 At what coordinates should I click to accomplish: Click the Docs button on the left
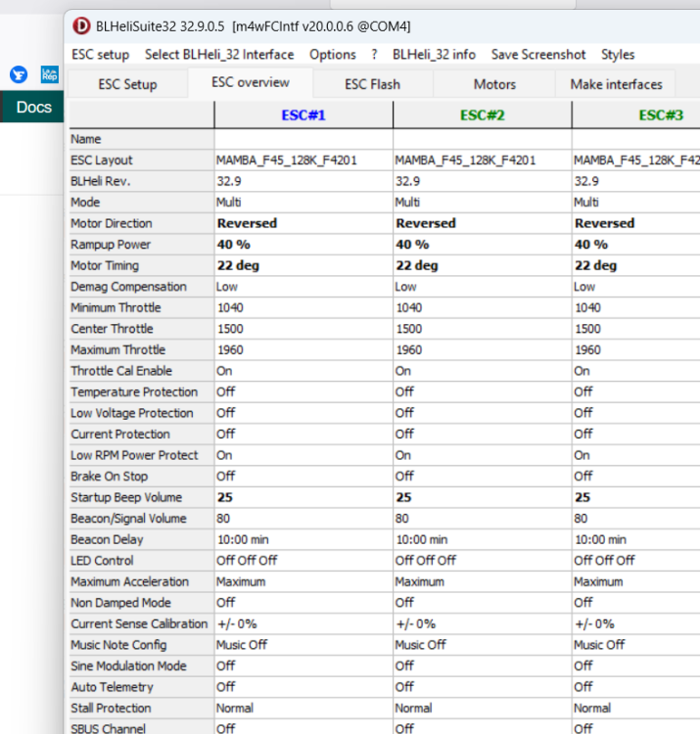point(33,108)
